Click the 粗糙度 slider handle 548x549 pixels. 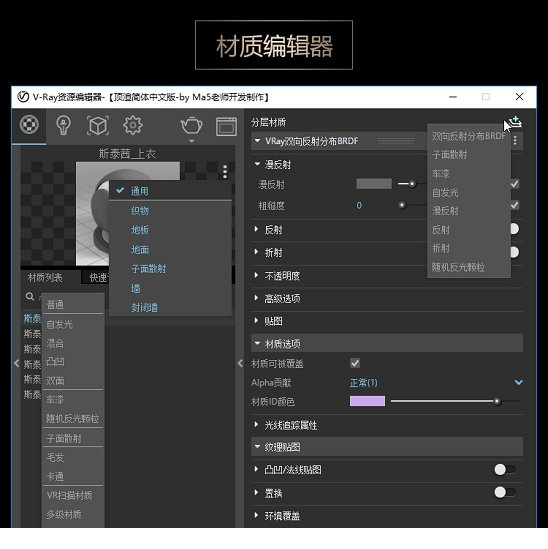402,205
